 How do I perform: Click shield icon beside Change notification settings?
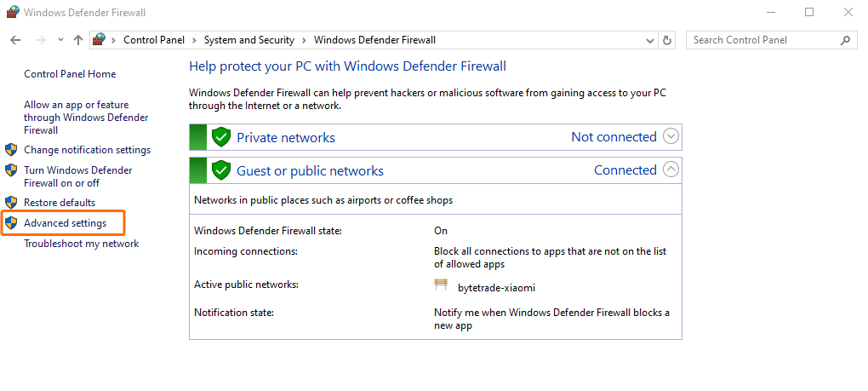coord(11,150)
